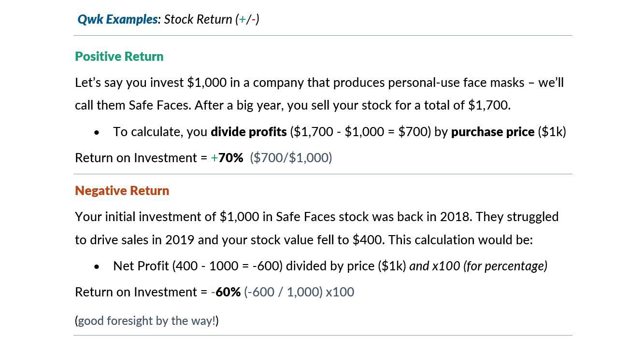Click the italic "and x100 (for percentage)" text
This screenshot has height=350, width=644.
(x=478, y=266)
